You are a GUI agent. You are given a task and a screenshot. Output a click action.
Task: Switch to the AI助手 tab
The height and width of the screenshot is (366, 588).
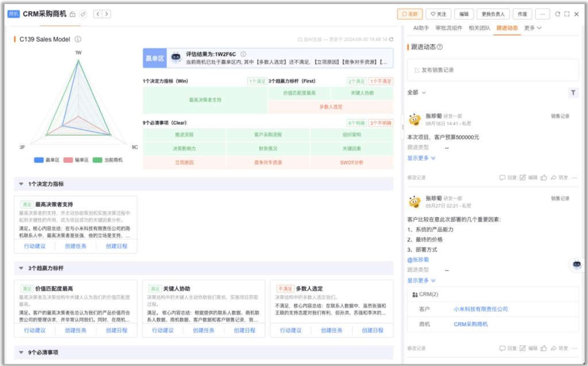421,28
